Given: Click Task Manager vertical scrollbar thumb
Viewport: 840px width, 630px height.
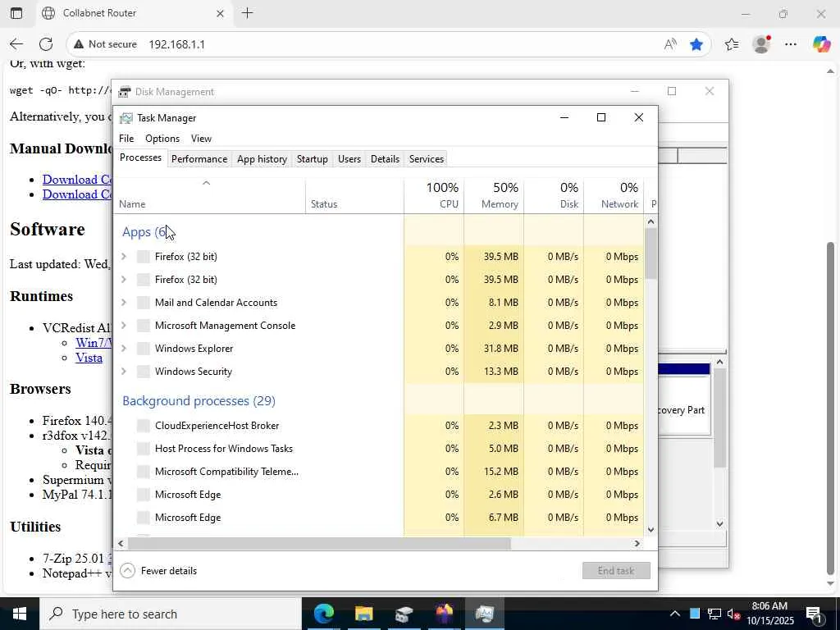Looking at the screenshot, I should pyautogui.click(x=651, y=254).
